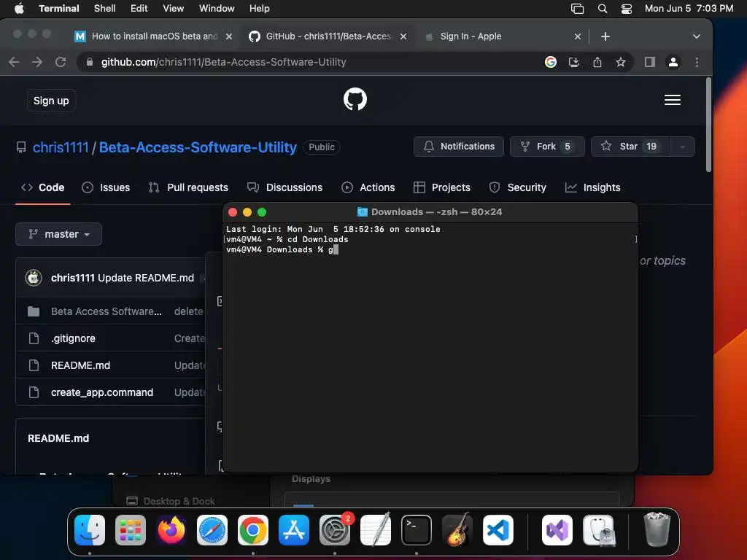Click the Chrome forward arrow

37,62
